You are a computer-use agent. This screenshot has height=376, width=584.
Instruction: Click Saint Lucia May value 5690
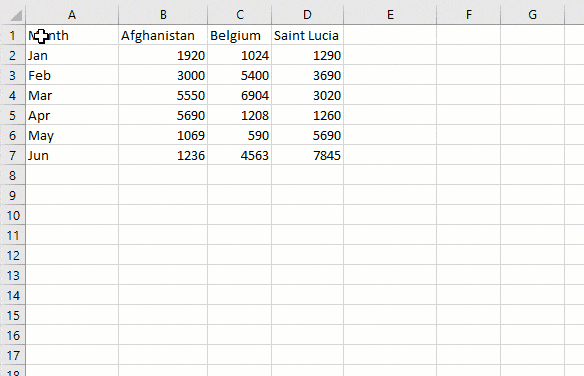307,136
